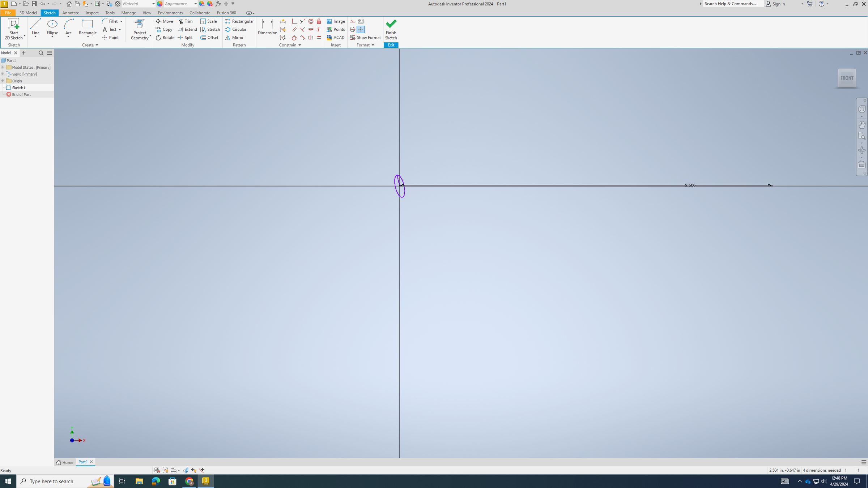Click the Search Help & Commands field
Viewport: 868px width, 488px height.
[733, 4]
